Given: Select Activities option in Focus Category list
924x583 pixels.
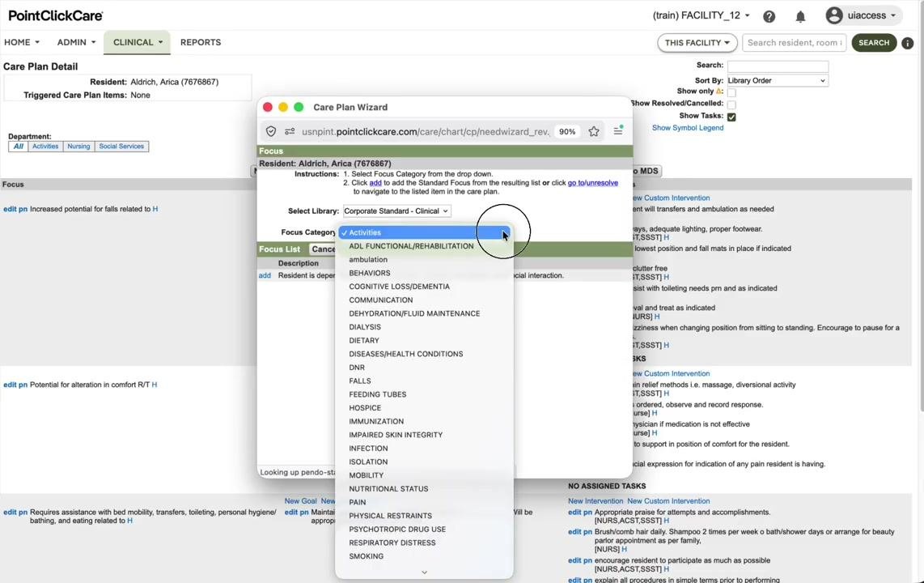Looking at the screenshot, I should pyautogui.click(x=424, y=232).
